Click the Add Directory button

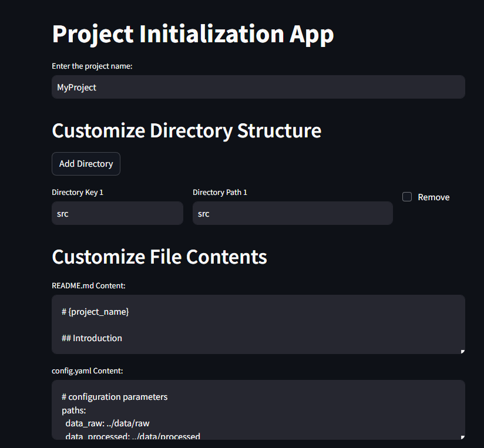tap(86, 164)
